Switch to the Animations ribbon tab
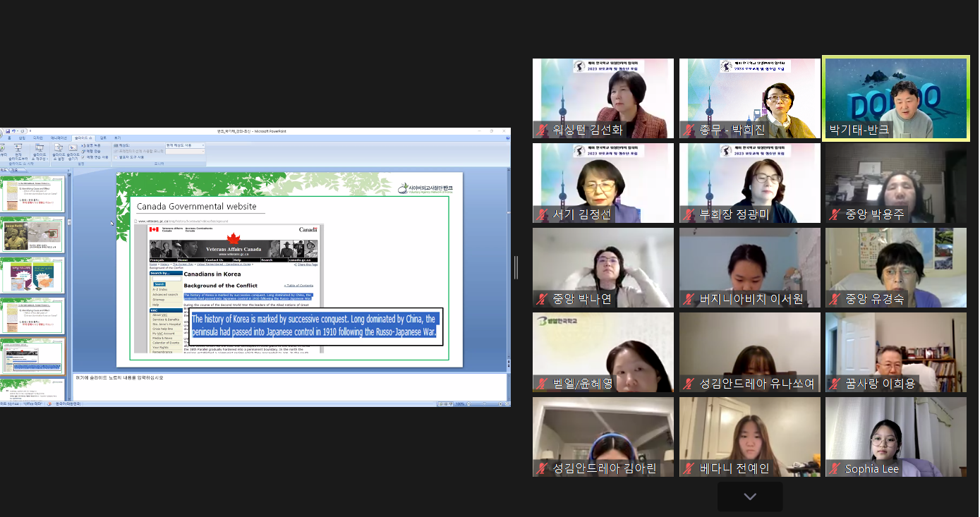The height and width of the screenshot is (517, 980). (x=59, y=138)
